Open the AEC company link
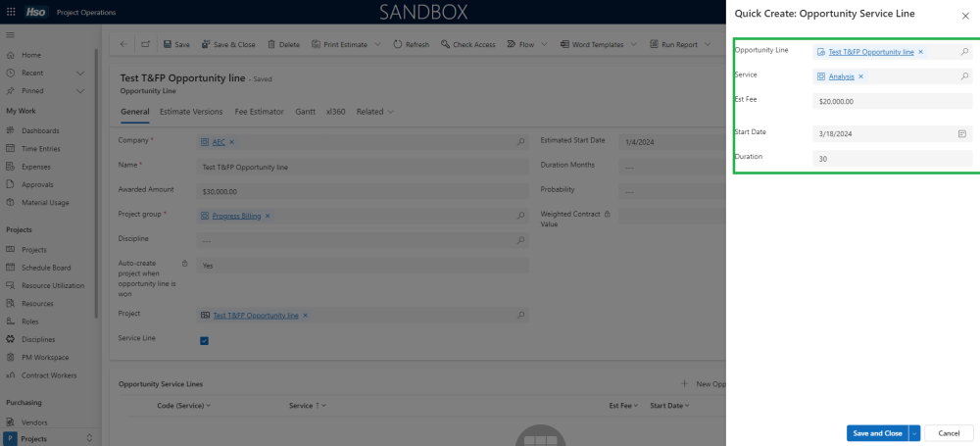Viewport: 980px width, 446px height. click(219, 142)
